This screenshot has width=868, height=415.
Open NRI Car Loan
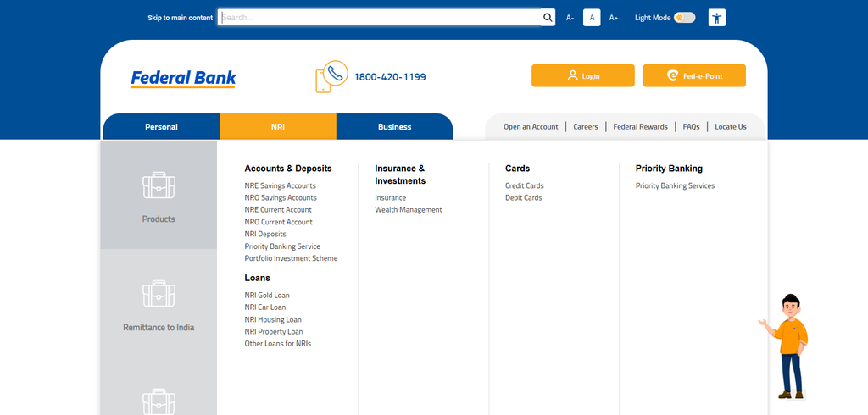[x=265, y=307]
